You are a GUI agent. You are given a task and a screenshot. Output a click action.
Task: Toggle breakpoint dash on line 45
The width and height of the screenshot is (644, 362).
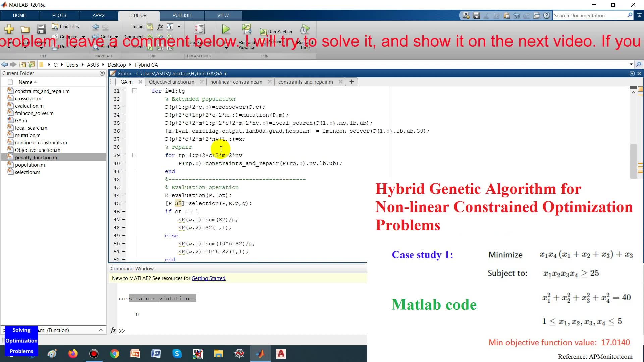tap(124, 203)
